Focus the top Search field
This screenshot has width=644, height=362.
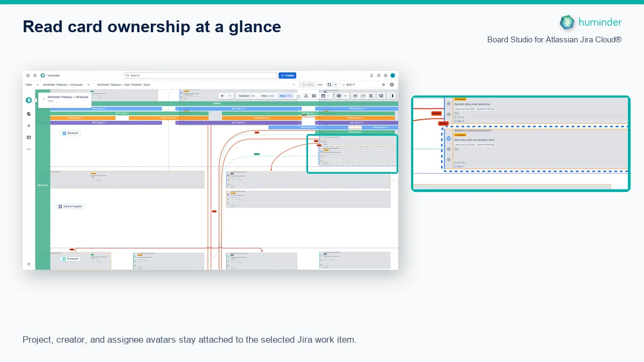(x=201, y=76)
